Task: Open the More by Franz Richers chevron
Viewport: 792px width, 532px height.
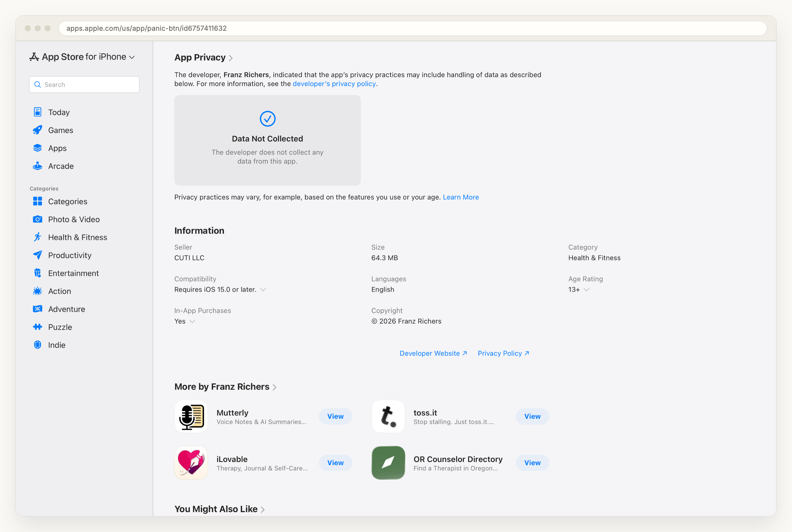Action: click(275, 387)
